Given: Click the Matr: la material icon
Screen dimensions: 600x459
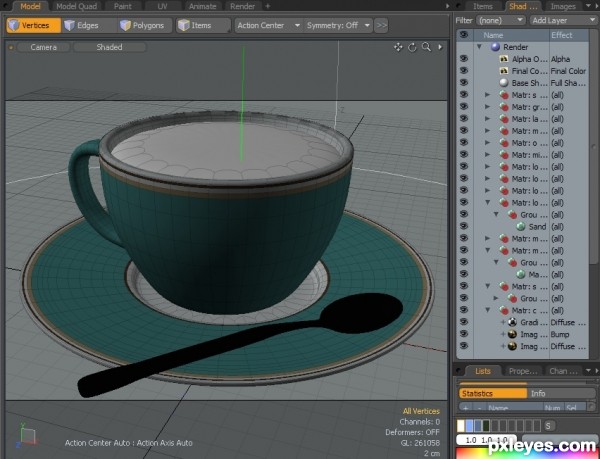Looking at the screenshot, I should point(504,119).
